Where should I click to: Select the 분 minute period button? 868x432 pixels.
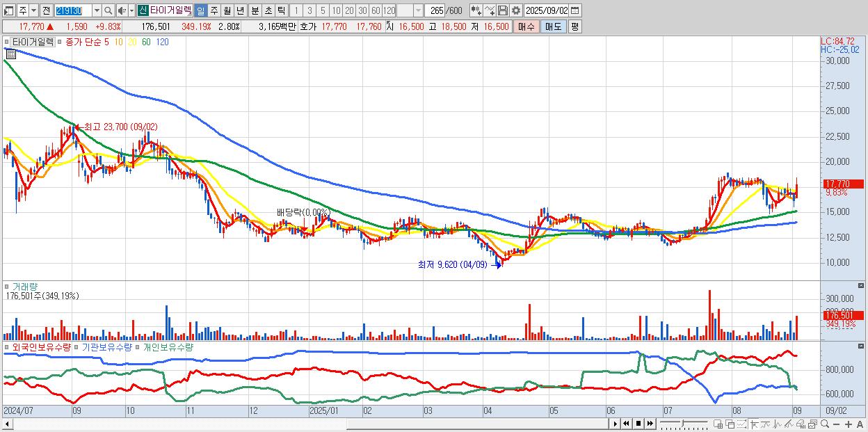pos(255,10)
